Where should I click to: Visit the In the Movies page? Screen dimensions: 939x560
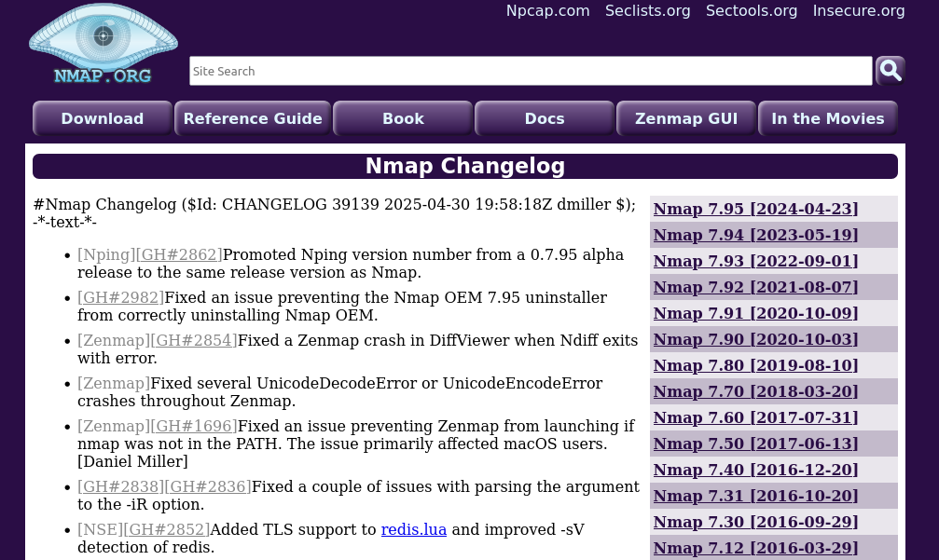(827, 118)
